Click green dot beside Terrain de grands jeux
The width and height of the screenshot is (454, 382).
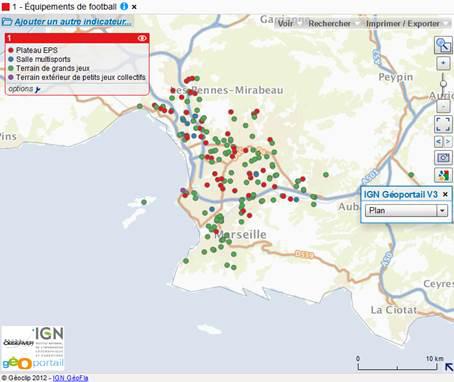tap(11, 68)
